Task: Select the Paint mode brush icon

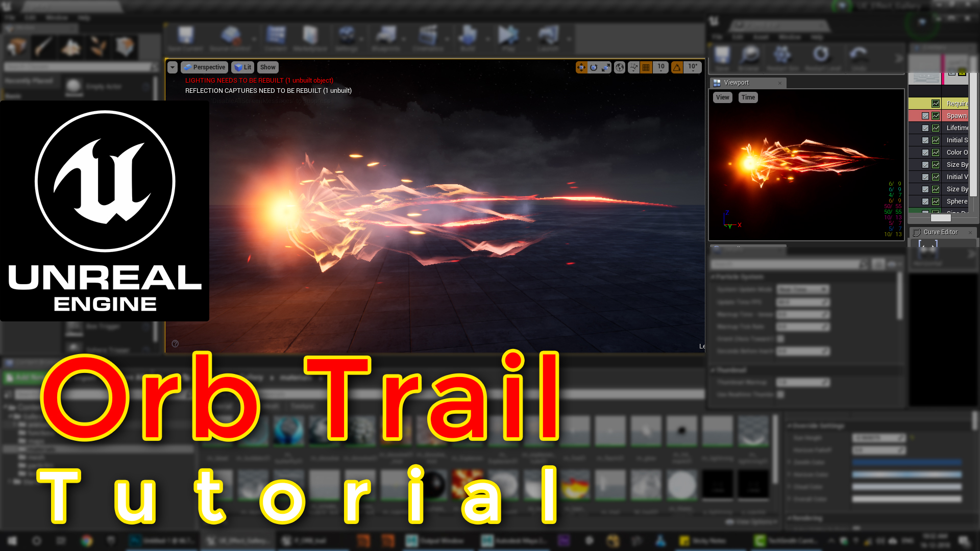Action: coord(43,47)
